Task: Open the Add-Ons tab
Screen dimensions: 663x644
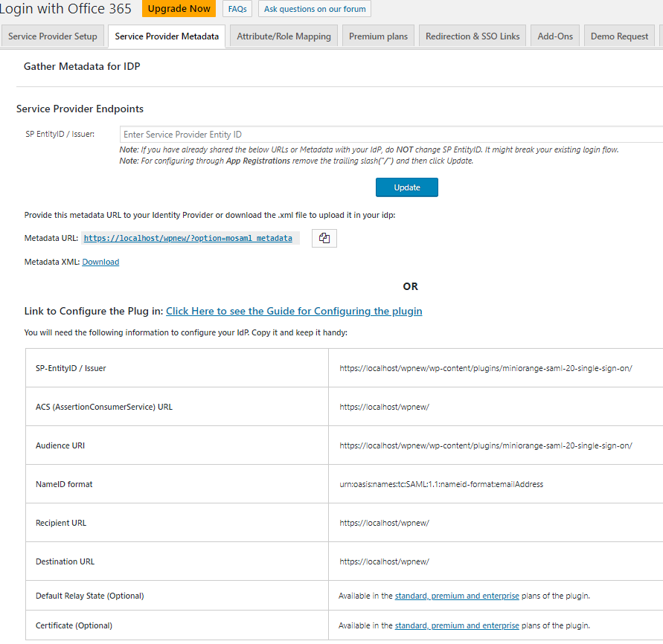Action: point(554,36)
